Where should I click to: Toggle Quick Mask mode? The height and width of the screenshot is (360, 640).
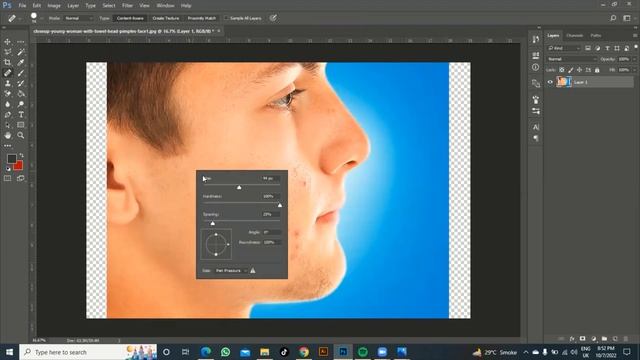point(8,178)
